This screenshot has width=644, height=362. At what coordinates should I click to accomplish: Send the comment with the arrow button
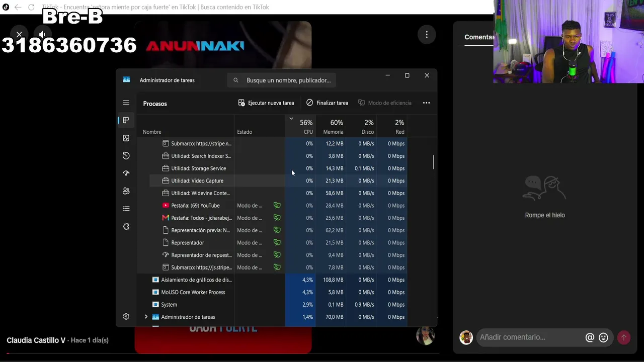pyautogui.click(x=624, y=337)
